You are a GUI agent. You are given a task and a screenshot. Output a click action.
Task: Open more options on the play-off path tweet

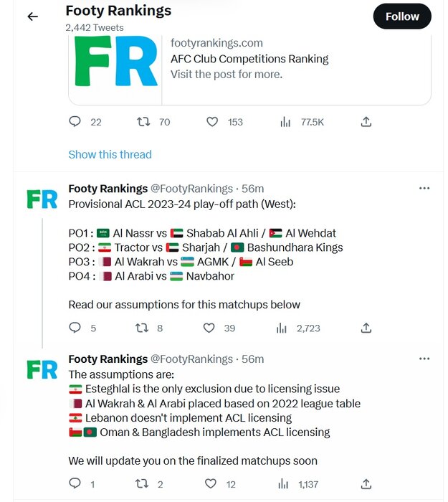pos(424,189)
